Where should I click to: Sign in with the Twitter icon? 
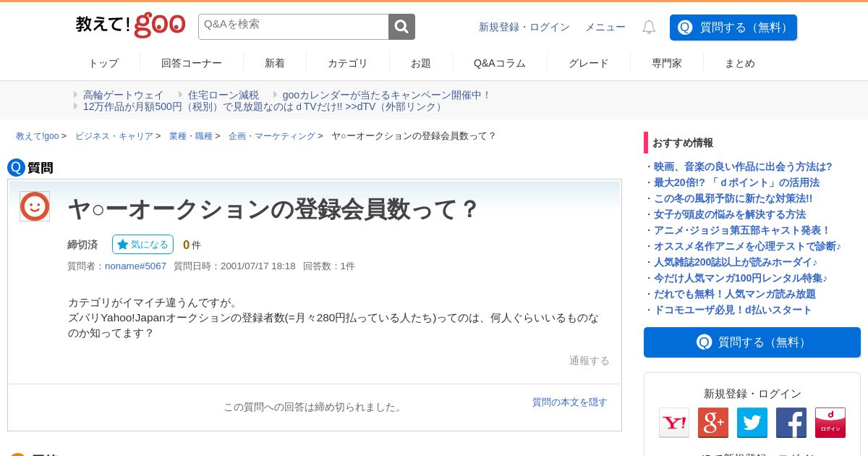(x=752, y=423)
